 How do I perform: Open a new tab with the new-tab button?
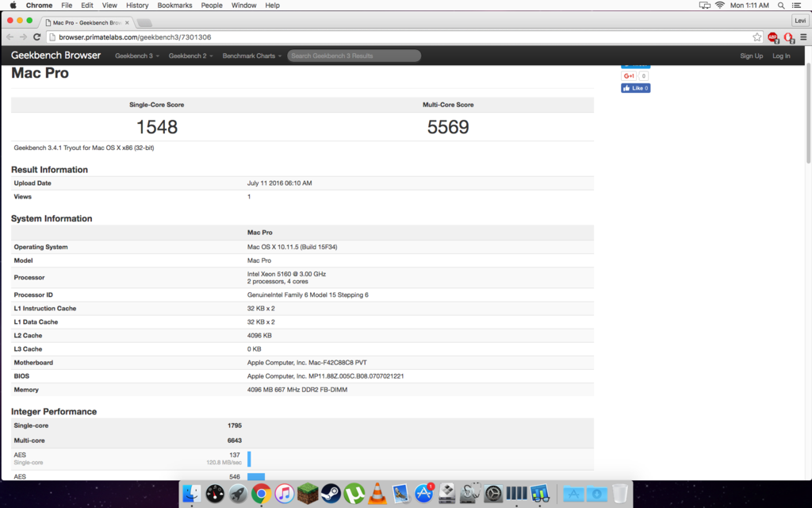[144, 22]
